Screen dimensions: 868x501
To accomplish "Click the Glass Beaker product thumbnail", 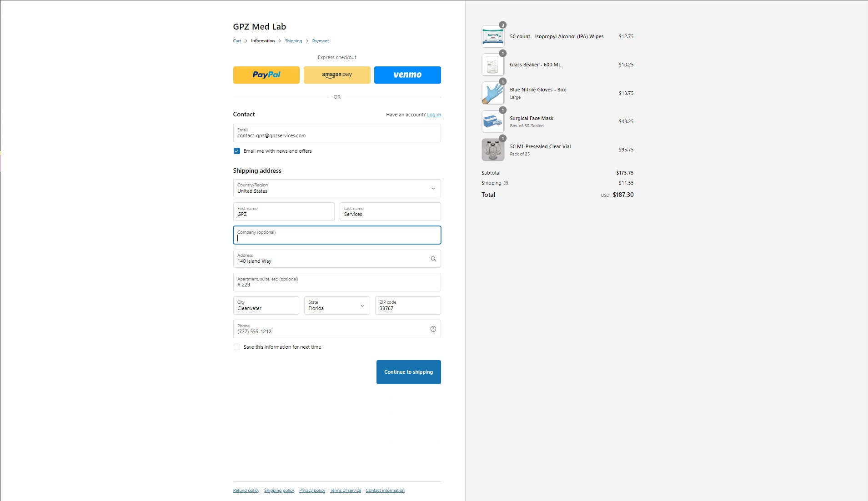I will coord(493,65).
